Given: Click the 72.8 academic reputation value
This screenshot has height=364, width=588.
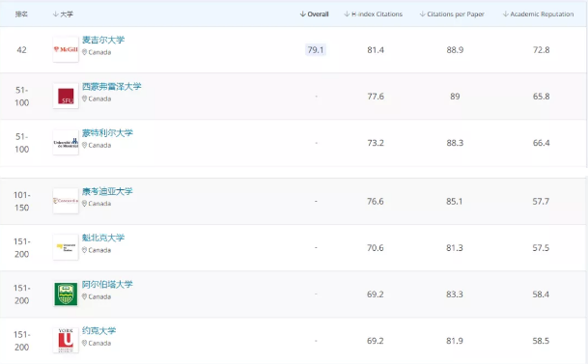Looking at the screenshot, I should (541, 50).
